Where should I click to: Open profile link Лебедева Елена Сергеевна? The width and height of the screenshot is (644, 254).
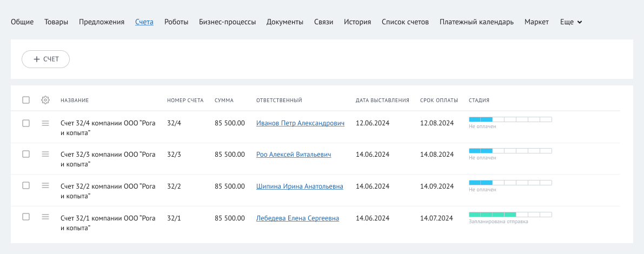(x=298, y=218)
